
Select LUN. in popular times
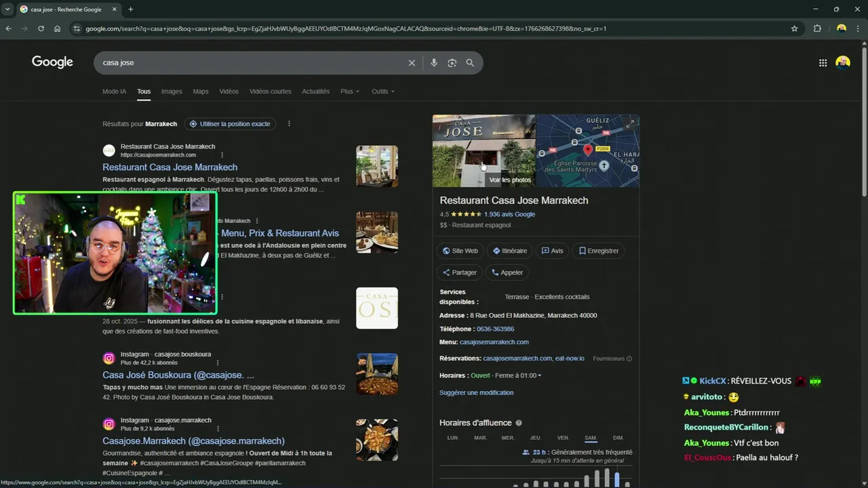452,438
